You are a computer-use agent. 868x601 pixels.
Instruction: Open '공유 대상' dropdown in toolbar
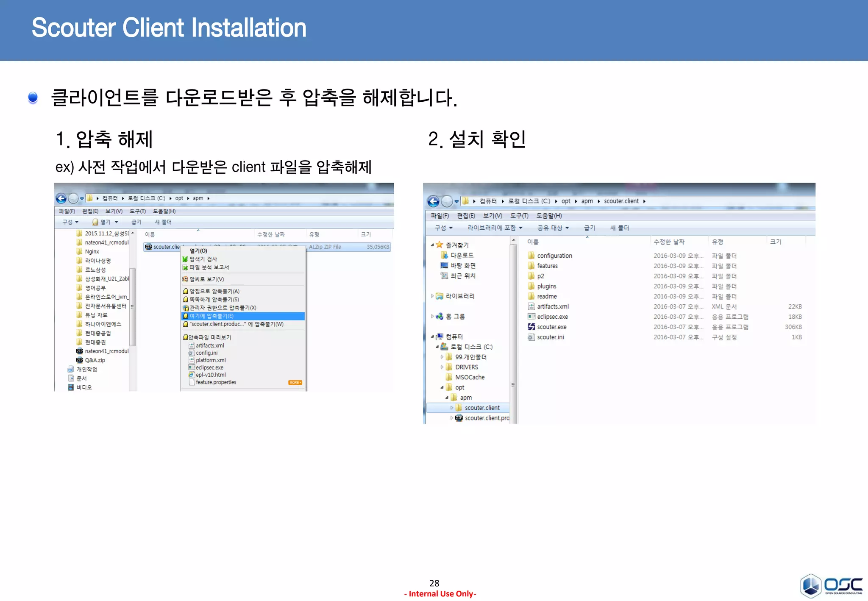coord(553,228)
